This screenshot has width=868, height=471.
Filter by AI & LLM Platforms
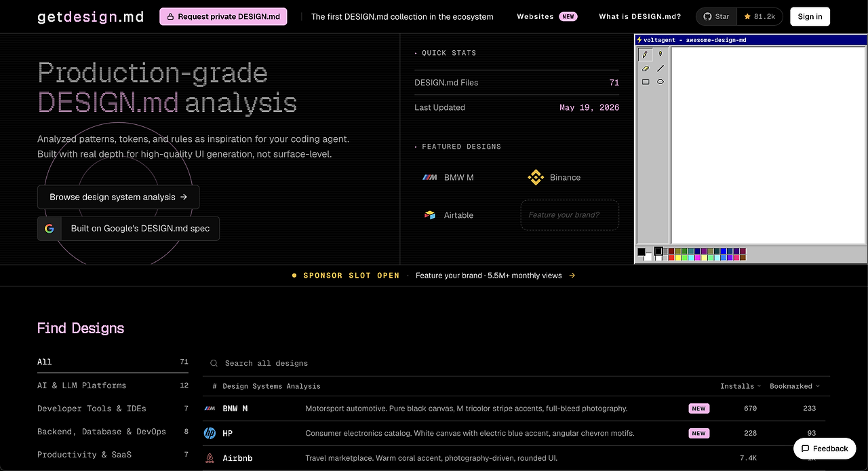coord(113,385)
